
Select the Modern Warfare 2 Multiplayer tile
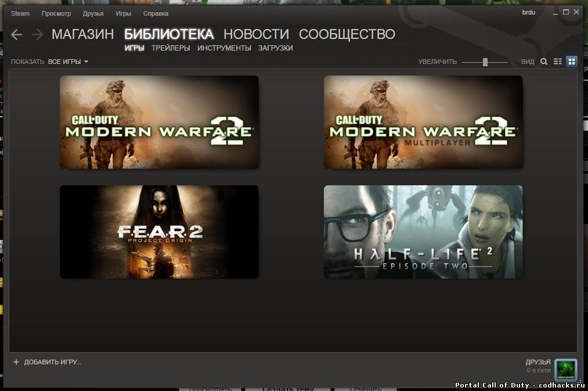coord(423,122)
